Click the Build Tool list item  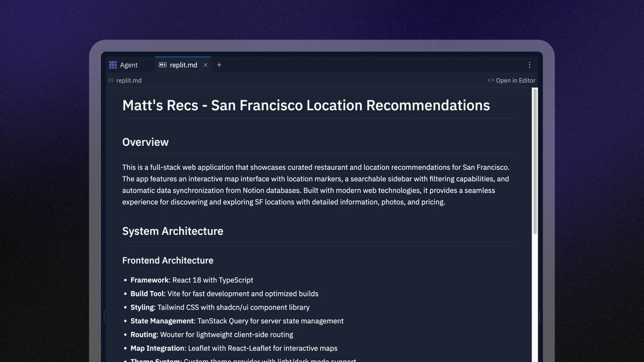[x=224, y=294]
